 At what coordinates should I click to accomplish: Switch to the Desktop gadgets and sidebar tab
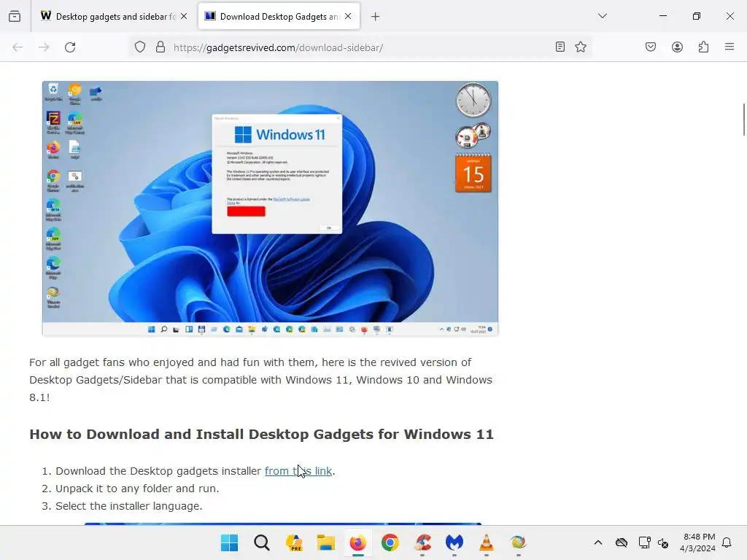coord(113,16)
